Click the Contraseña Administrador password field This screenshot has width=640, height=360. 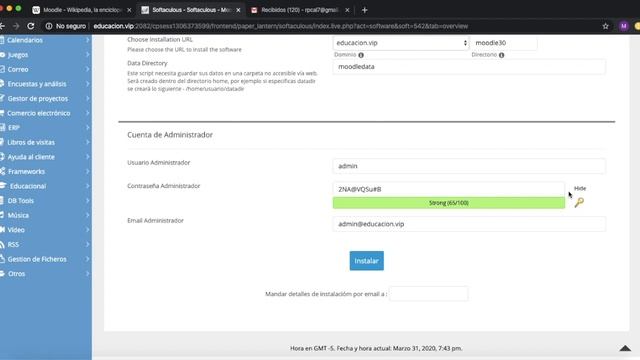449,189
